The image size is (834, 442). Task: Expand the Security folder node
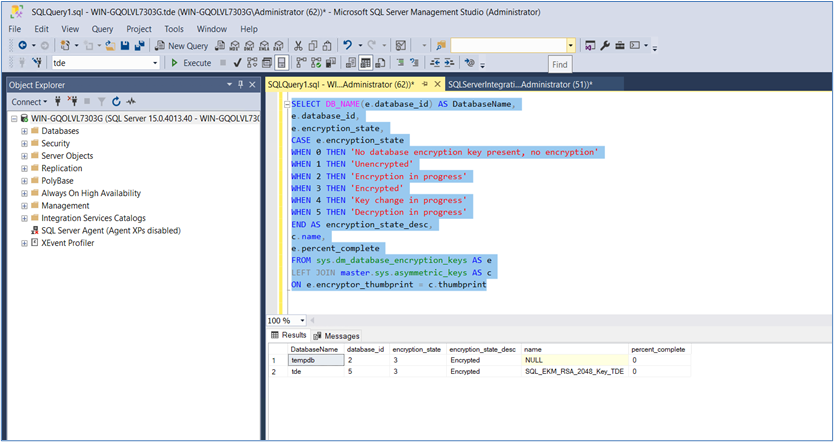pyautogui.click(x=23, y=143)
